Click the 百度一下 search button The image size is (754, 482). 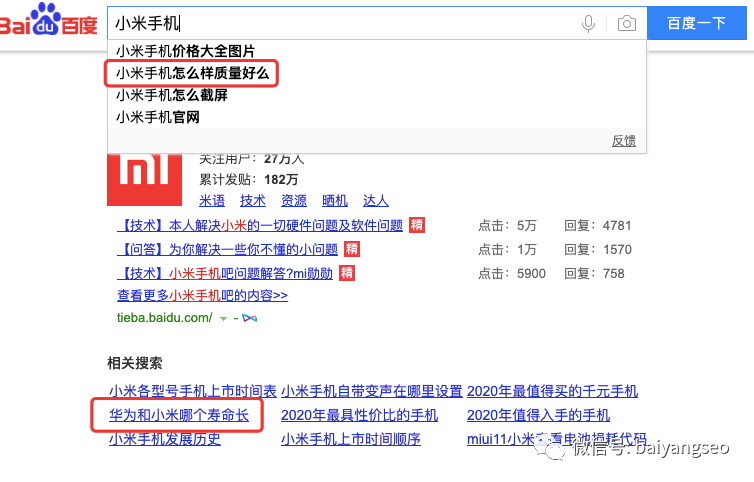(x=696, y=23)
